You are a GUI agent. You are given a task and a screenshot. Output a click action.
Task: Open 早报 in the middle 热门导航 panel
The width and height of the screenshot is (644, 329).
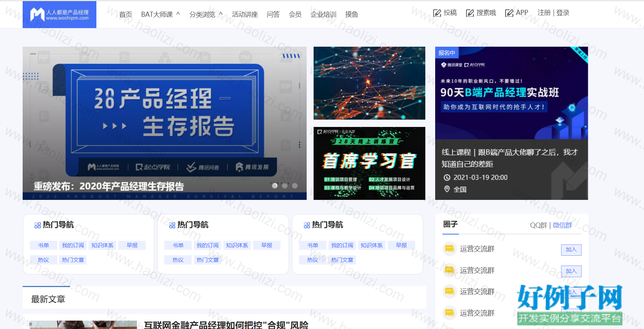pyautogui.click(x=267, y=245)
